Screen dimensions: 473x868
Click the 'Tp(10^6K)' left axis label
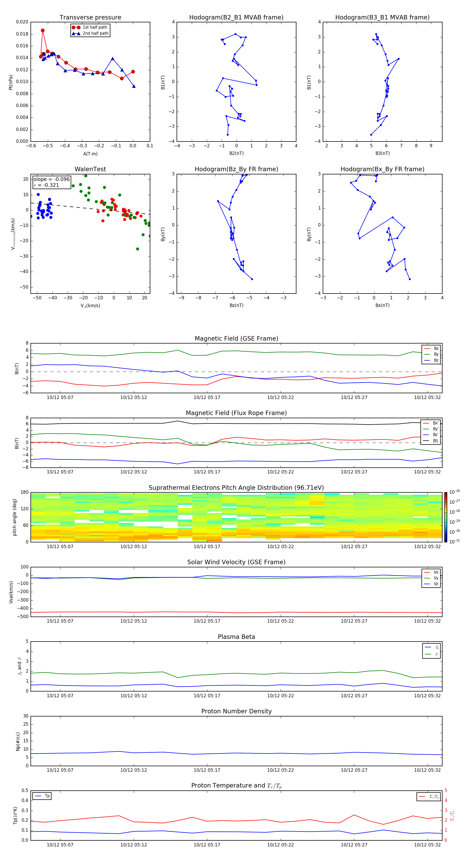pos(15,815)
